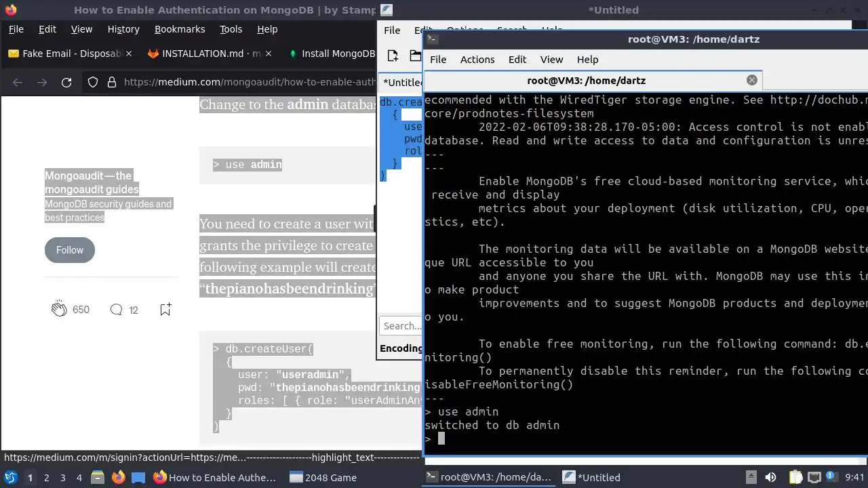Click the 650 claps count
The image size is (868, 488).
click(81, 310)
